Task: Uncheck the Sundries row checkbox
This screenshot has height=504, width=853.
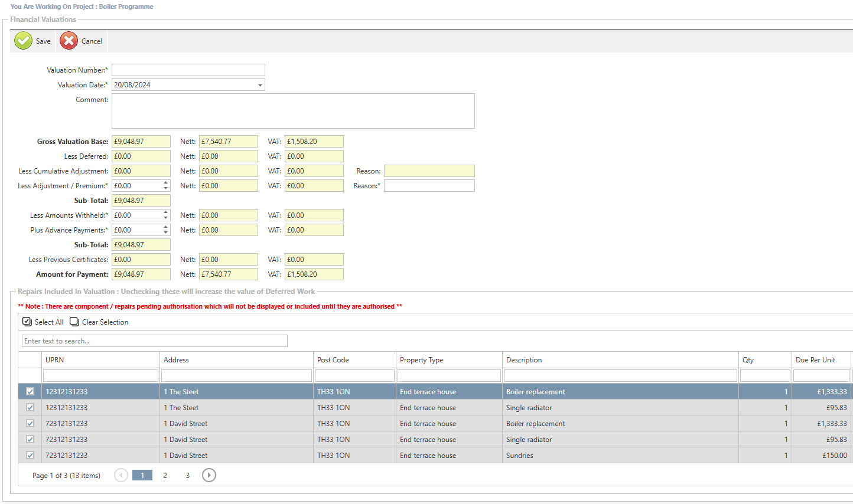Action: [30, 455]
